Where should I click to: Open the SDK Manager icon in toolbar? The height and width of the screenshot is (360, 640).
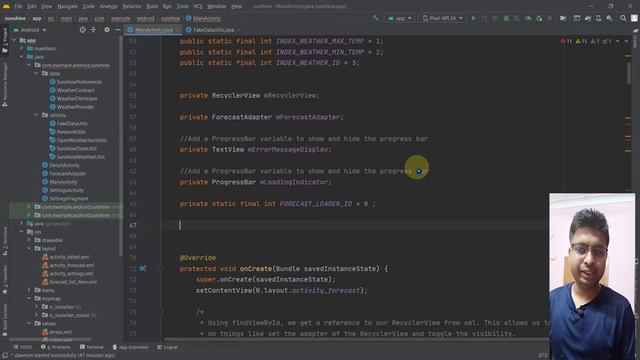pyautogui.click(x=609, y=18)
